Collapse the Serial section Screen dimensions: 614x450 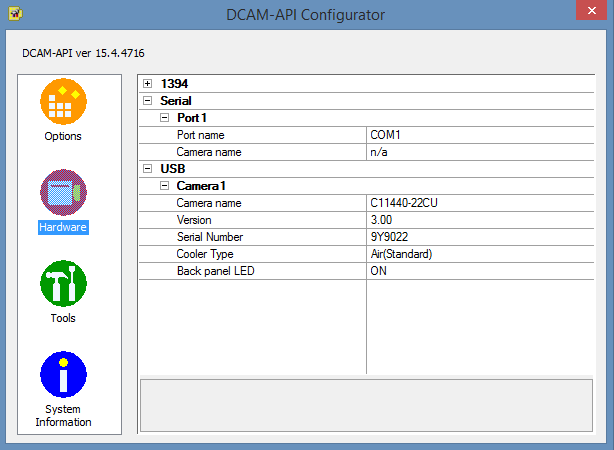point(148,101)
